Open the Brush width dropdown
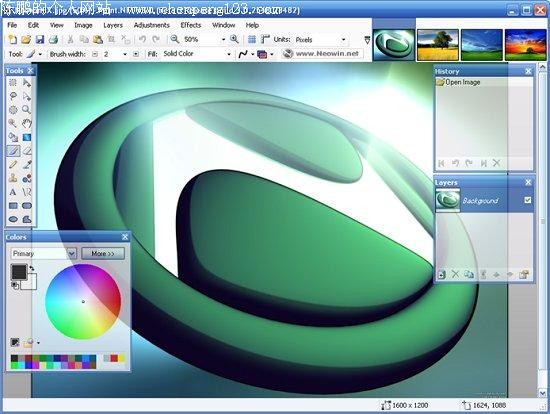The image size is (550, 414). coord(124,54)
